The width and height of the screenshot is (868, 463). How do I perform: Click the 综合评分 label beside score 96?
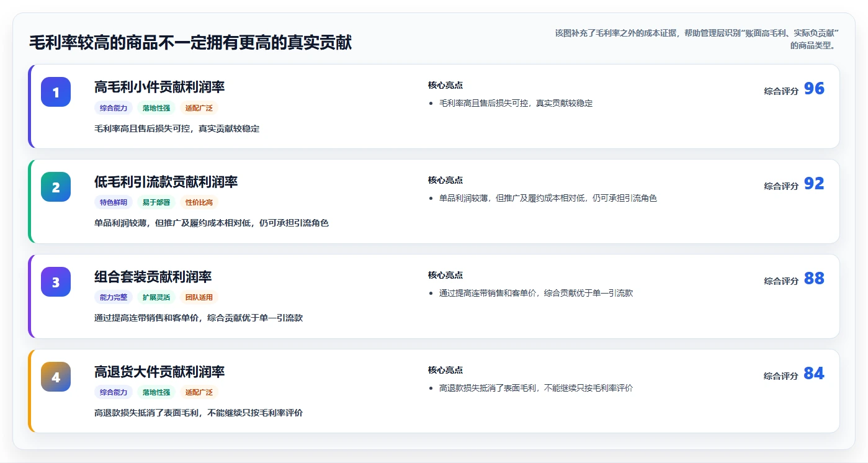tap(781, 91)
